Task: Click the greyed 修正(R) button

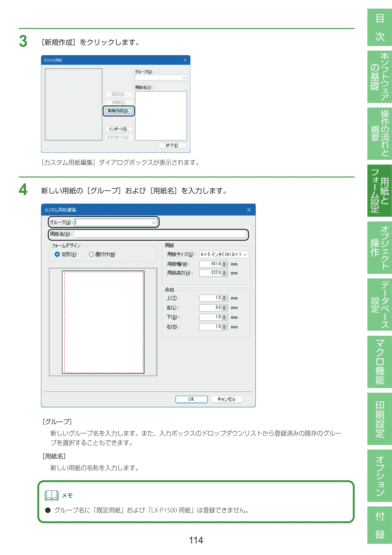Action: (x=119, y=94)
